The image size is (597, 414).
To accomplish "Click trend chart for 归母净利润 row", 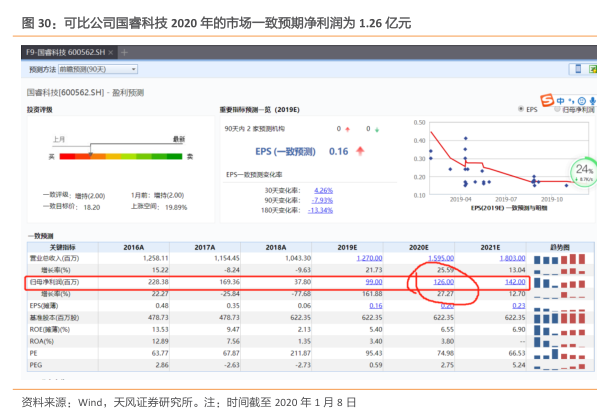I will tap(559, 283).
